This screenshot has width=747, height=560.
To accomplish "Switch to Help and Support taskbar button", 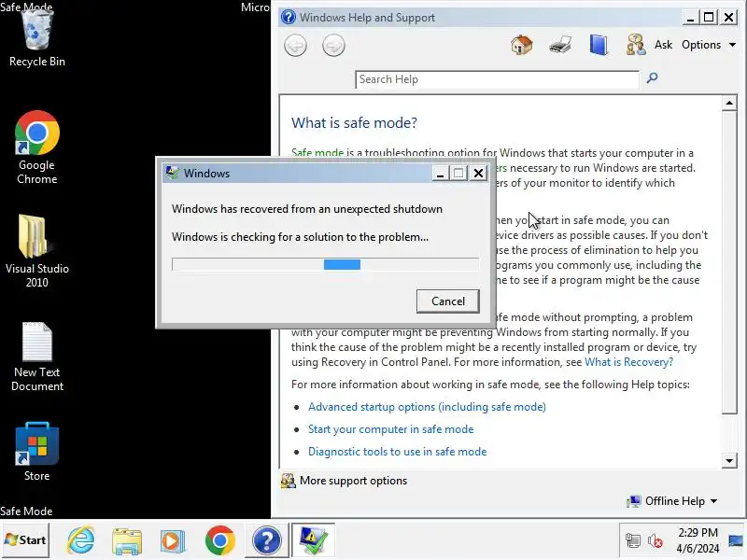I will point(266,540).
